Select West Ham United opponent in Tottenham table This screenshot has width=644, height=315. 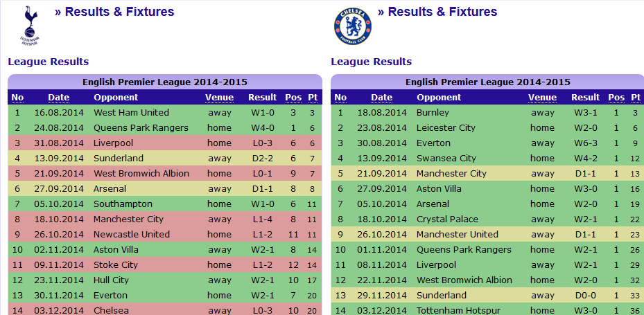click(x=131, y=112)
